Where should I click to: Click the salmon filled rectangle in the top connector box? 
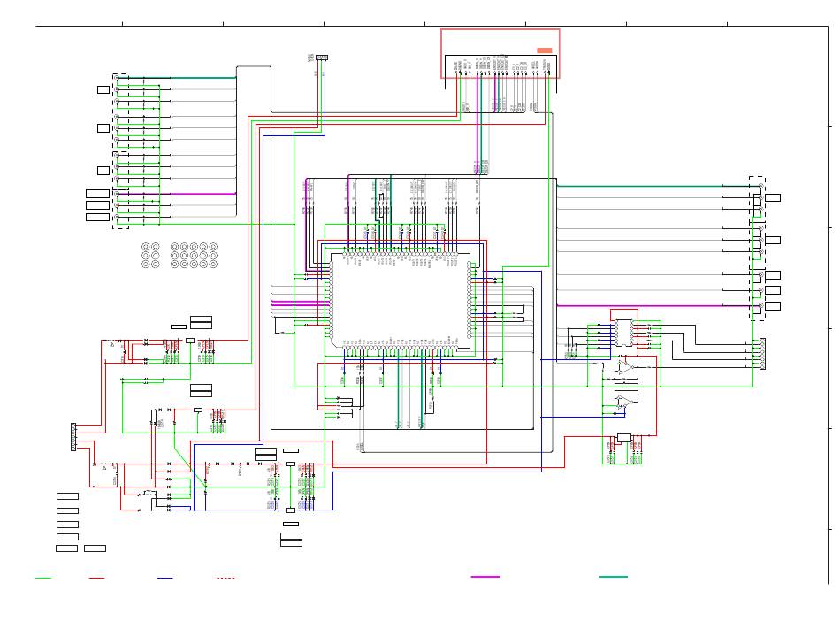click(545, 50)
